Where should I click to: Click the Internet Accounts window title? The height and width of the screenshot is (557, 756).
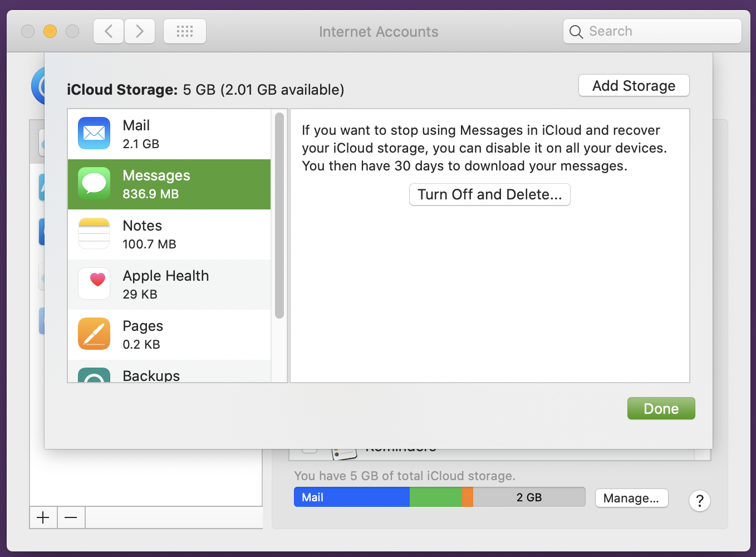(379, 32)
